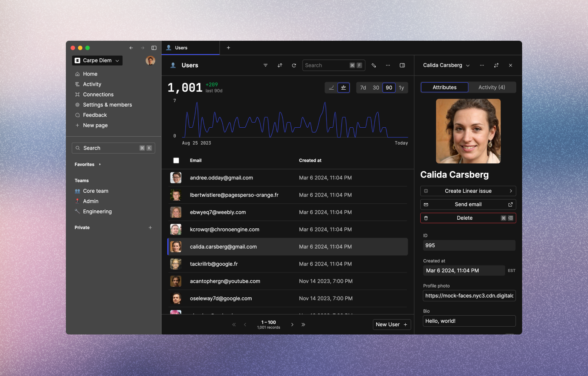
Task: Click the edit pencil icon in toolbar
Action: pos(374,65)
